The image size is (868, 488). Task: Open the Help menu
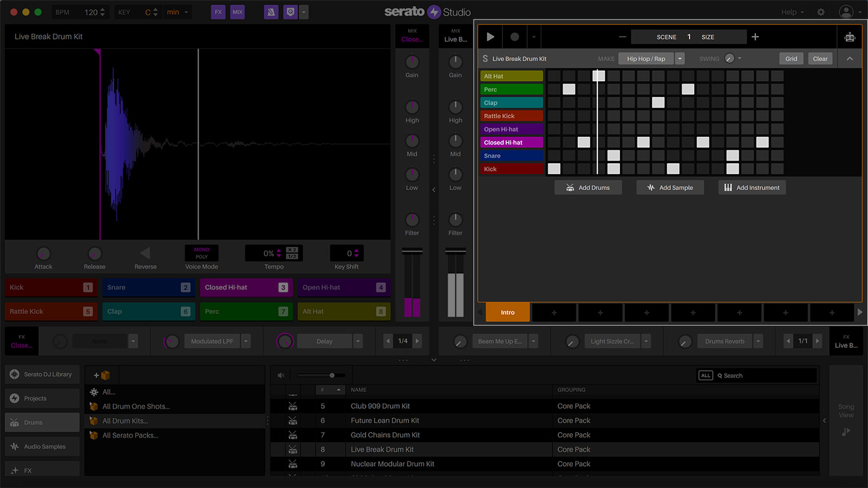coord(792,12)
